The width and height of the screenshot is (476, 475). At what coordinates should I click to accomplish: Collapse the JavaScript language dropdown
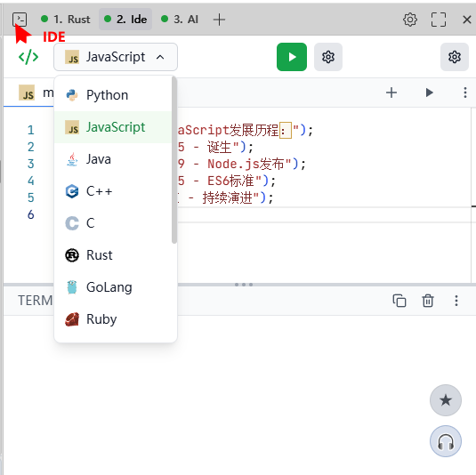coord(116,57)
